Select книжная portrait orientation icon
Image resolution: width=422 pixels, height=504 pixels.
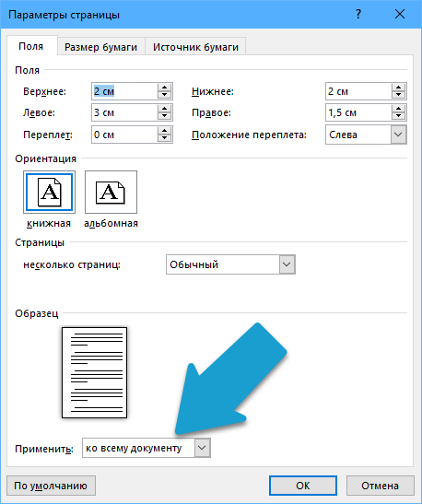tap(49, 193)
